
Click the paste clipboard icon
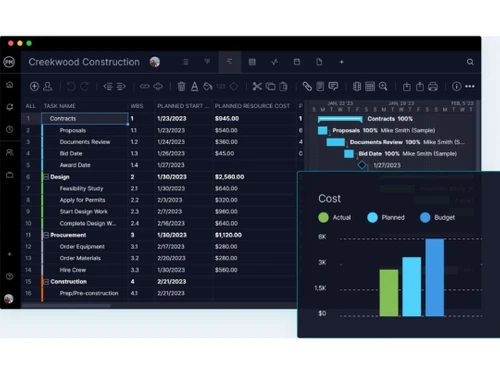click(x=283, y=86)
